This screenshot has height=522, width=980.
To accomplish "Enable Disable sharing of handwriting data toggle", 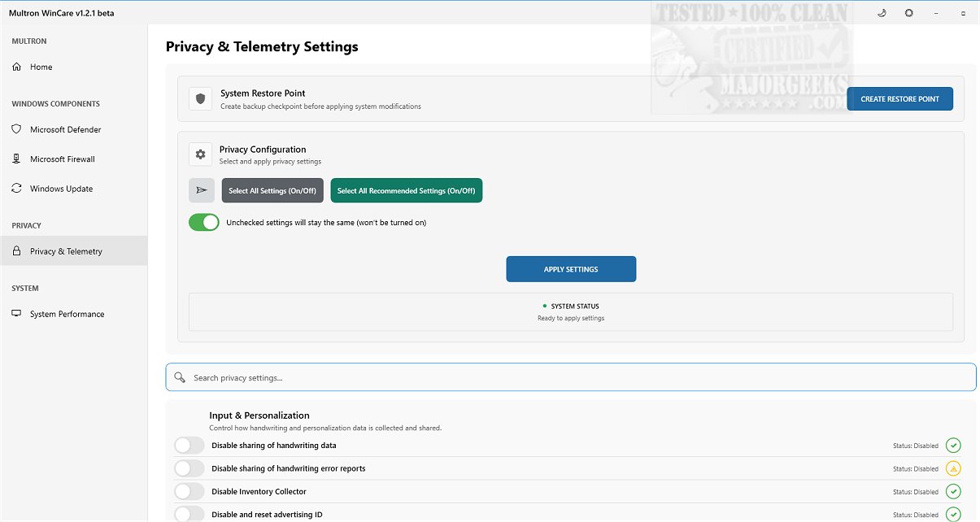I will coord(189,446).
